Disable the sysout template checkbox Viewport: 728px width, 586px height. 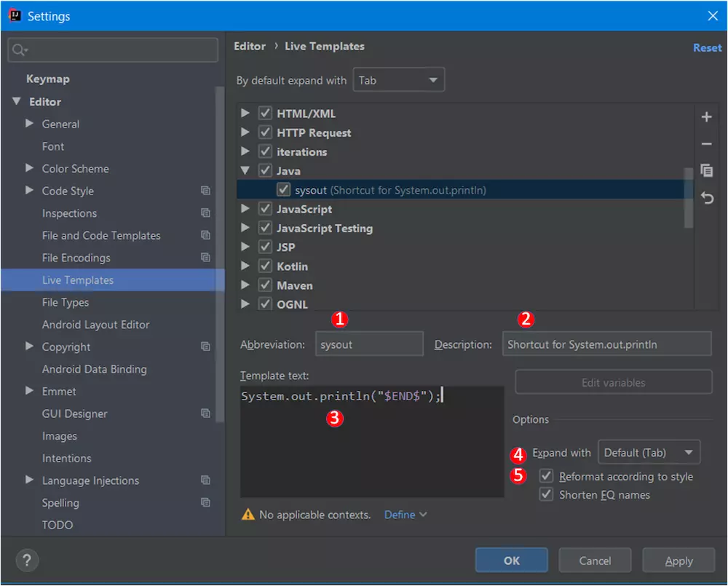[283, 190]
